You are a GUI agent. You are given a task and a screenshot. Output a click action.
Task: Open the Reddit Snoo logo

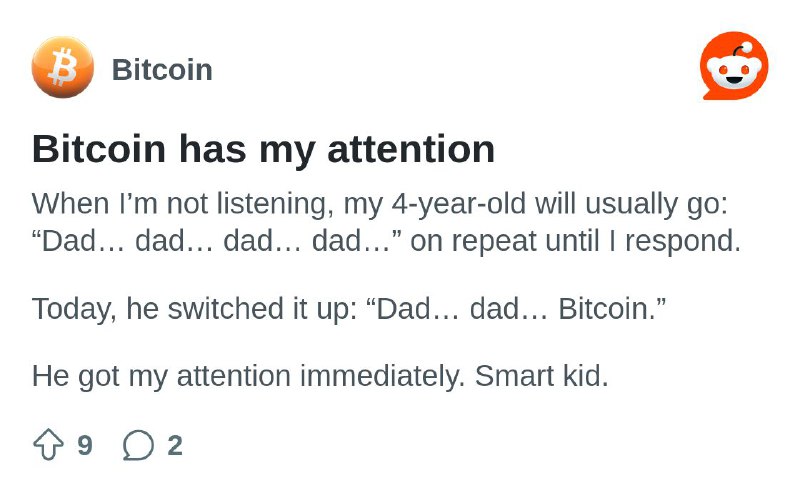click(734, 66)
